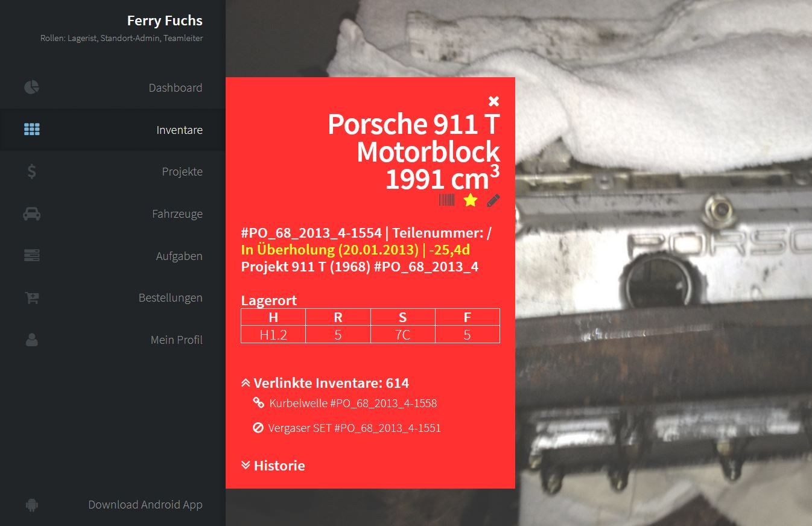Click the S column header
This screenshot has height=526, width=812.
coord(402,317)
